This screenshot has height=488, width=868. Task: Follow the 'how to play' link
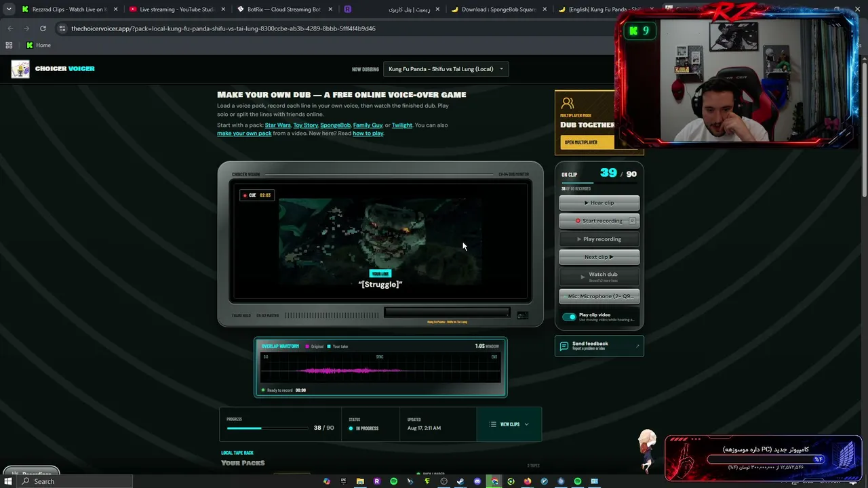point(368,134)
